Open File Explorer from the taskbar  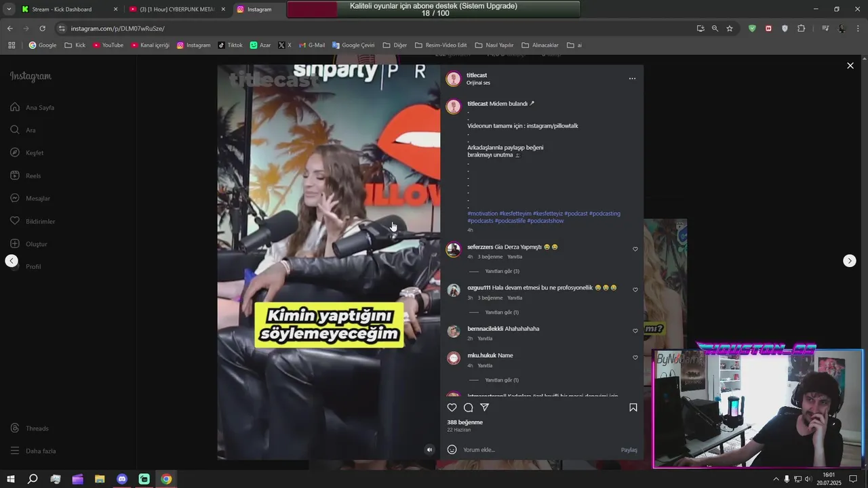click(100, 479)
